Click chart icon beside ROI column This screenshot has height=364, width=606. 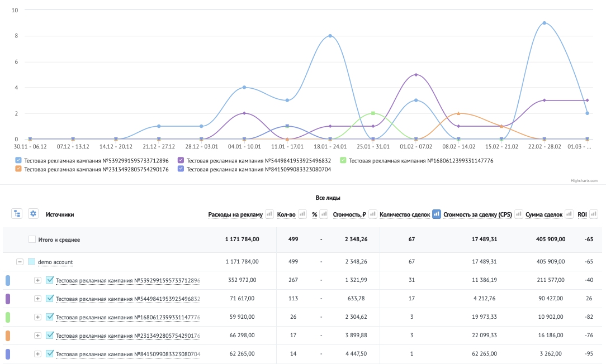pyautogui.click(x=594, y=214)
